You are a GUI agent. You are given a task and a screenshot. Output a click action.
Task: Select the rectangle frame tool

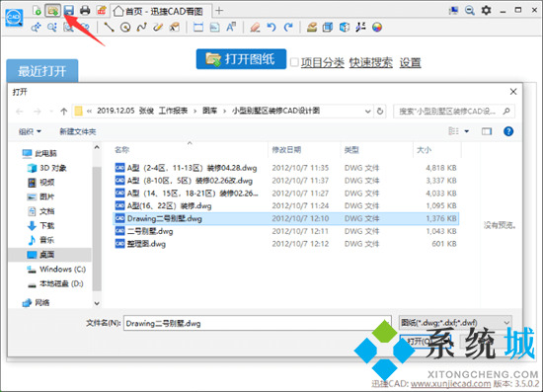(x=198, y=27)
